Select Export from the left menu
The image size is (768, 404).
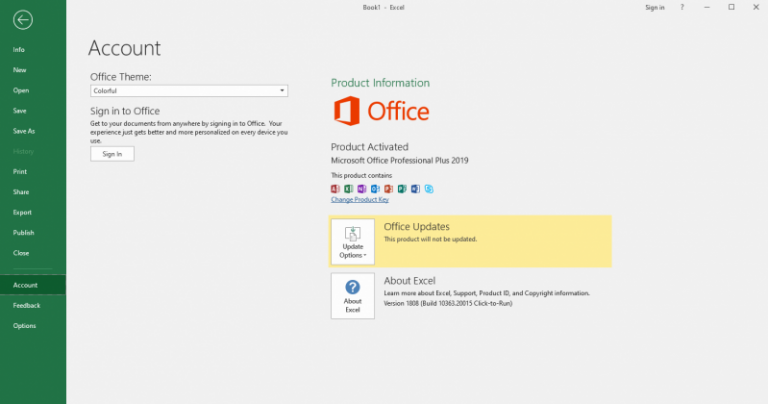point(22,212)
